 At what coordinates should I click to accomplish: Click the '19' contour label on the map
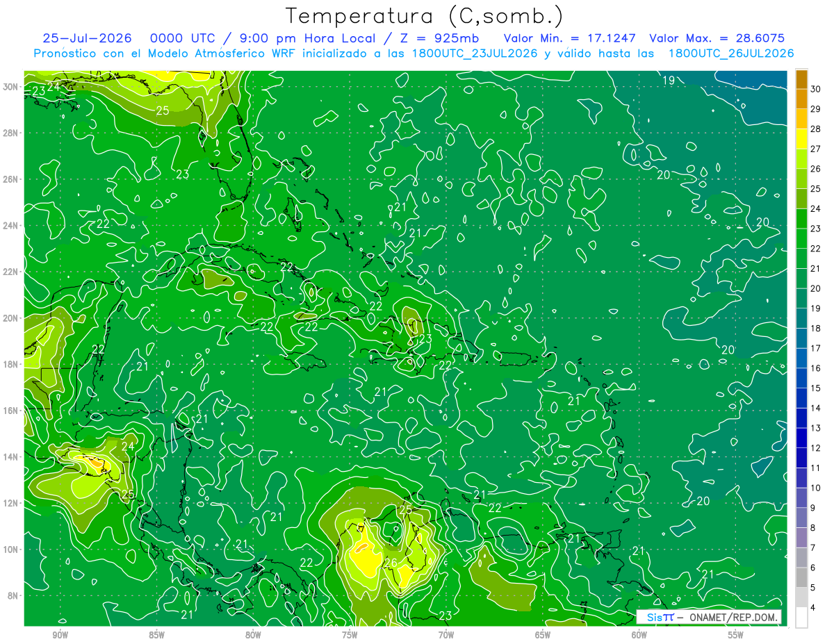coord(669,81)
